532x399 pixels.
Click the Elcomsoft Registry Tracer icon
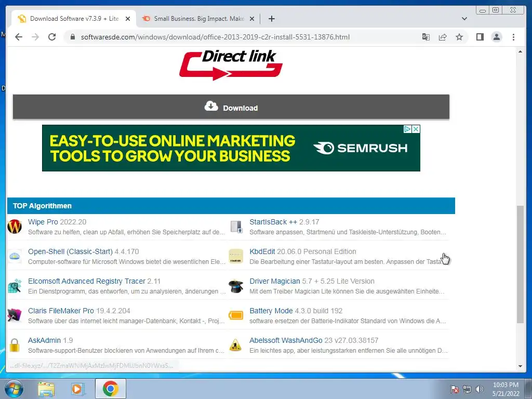pos(15,286)
